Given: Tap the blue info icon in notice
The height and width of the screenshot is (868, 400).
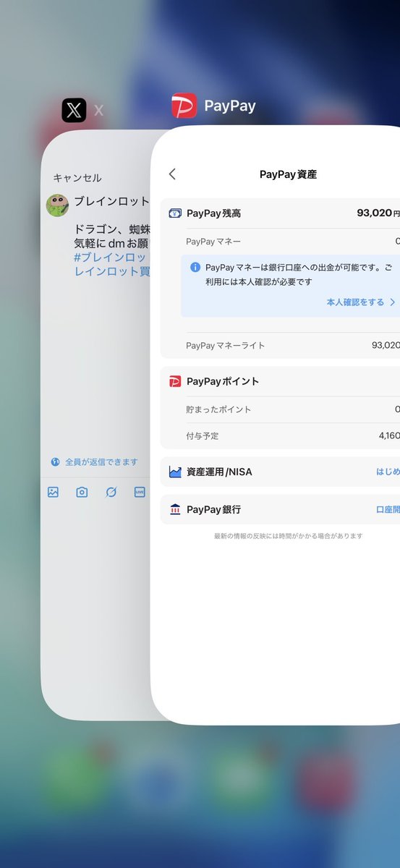Looking at the screenshot, I should pyautogui.click(x=195, y=267).
